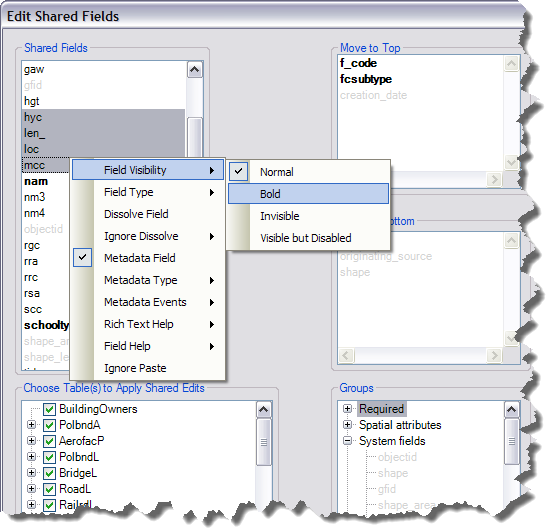Click Groups list scroll-up arrow
Viewport: 546px width, 528px height.
point(512,410)
